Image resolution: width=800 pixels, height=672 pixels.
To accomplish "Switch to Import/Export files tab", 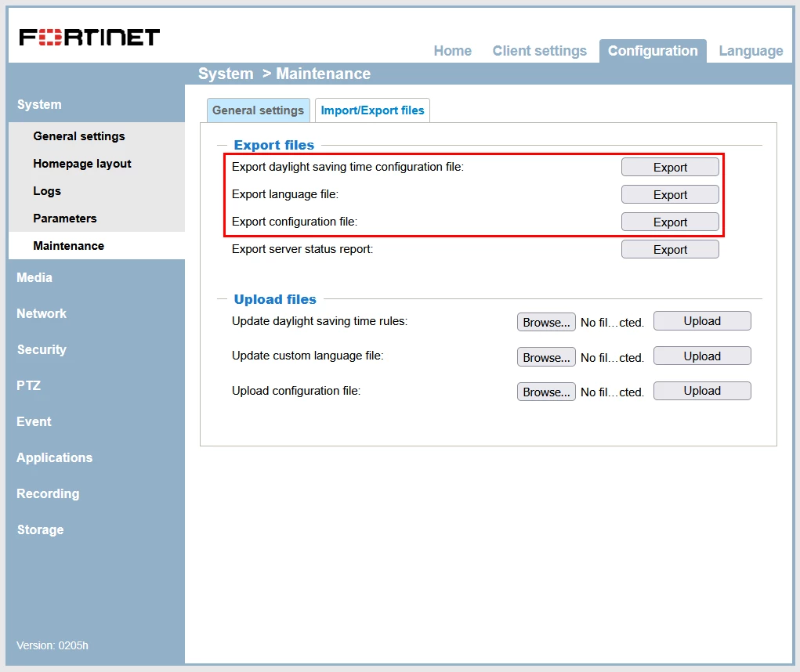I will pos(372,110).
